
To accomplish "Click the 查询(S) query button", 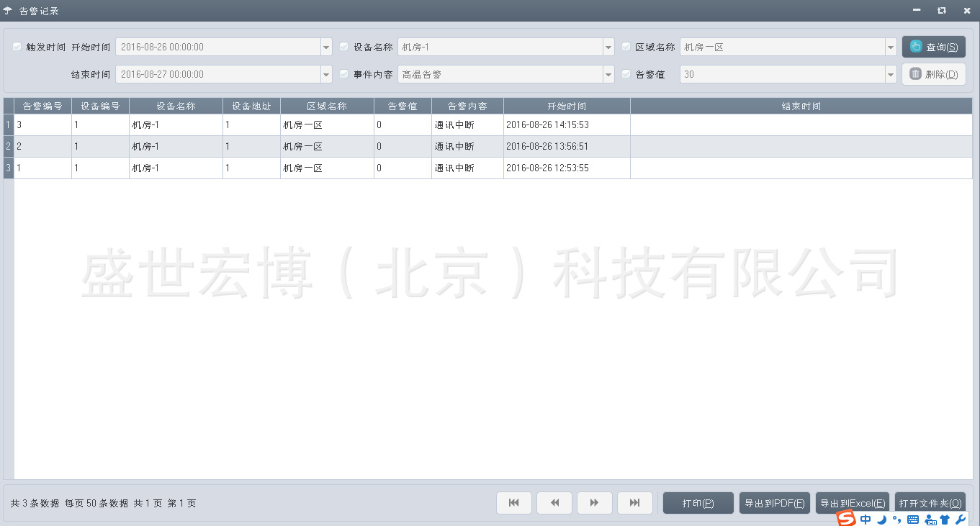I will coord(934,47).
